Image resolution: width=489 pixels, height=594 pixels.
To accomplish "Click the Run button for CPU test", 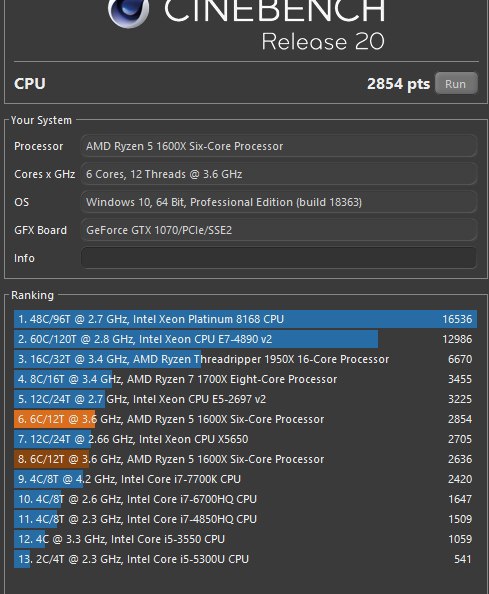I will pos(456,83).
